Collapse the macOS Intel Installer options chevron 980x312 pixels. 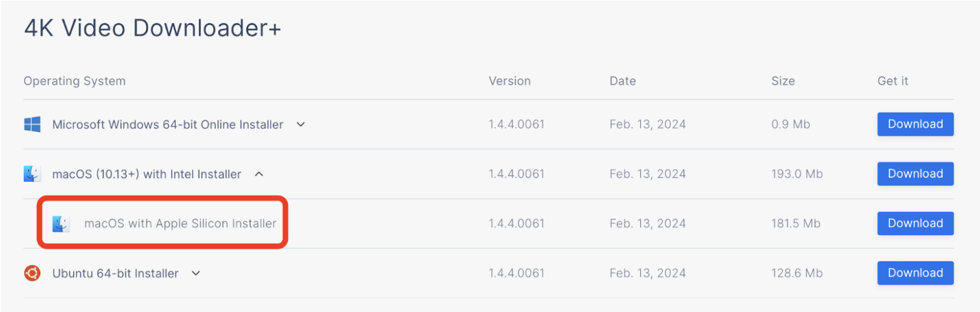tap(259, 174)
